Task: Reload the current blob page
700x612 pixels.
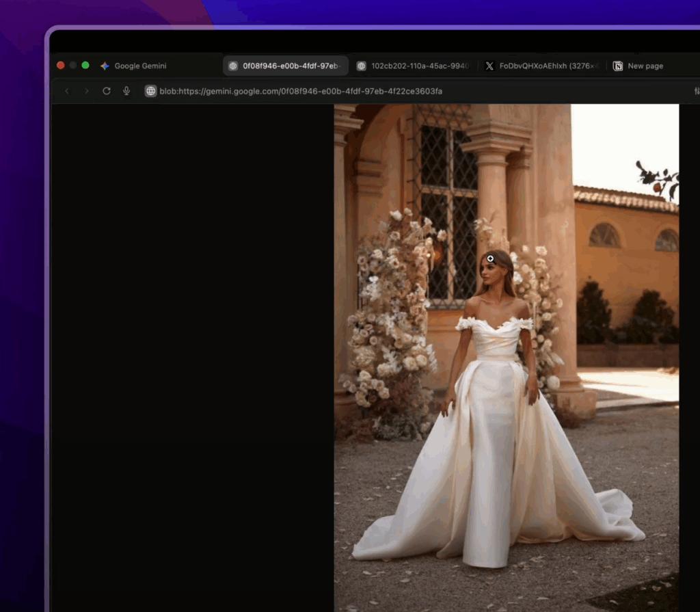Action: 107,91
